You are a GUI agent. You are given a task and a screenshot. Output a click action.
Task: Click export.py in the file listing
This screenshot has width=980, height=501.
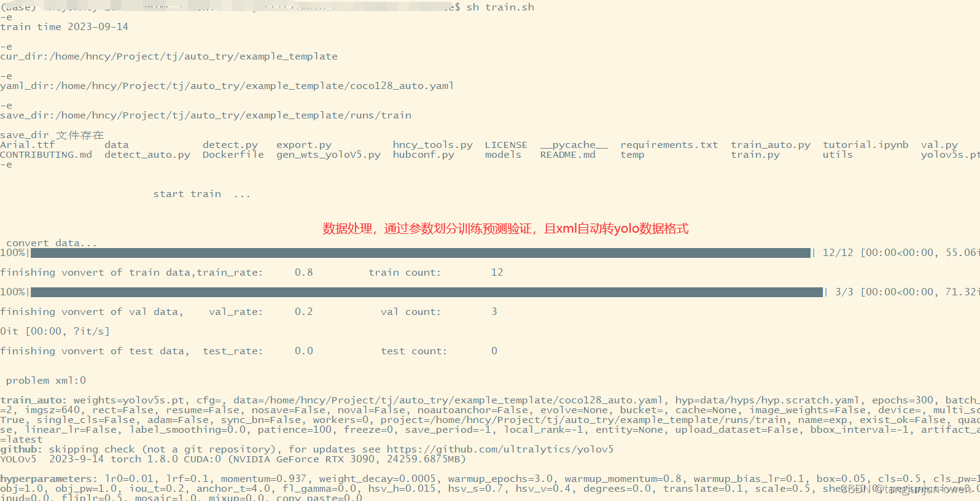coord(304,145)
